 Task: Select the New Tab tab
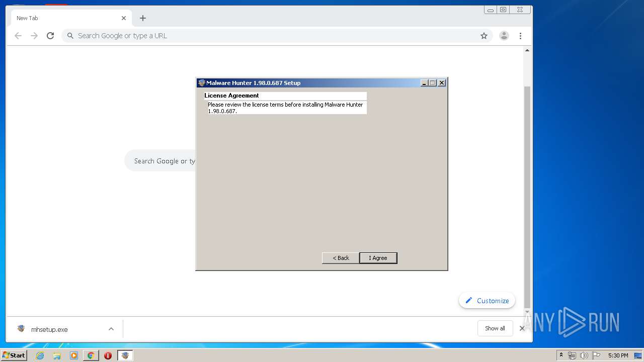point(71,18)
